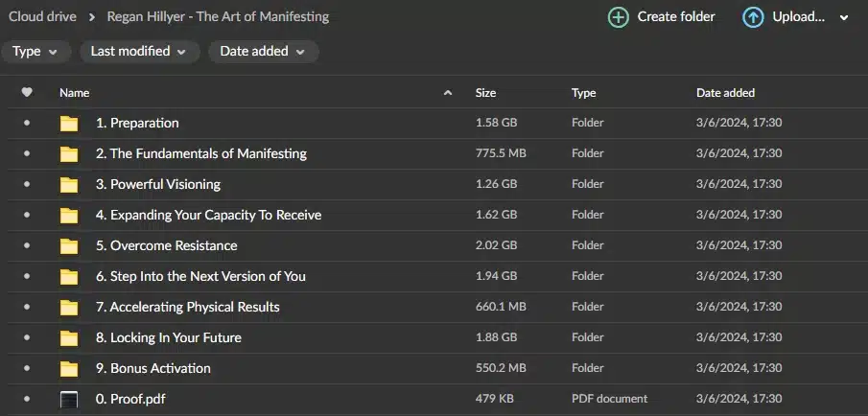This screenshot has width=868, height=416.
Task: Open the Date added filter dropdown
Action: tap(263, 52)
